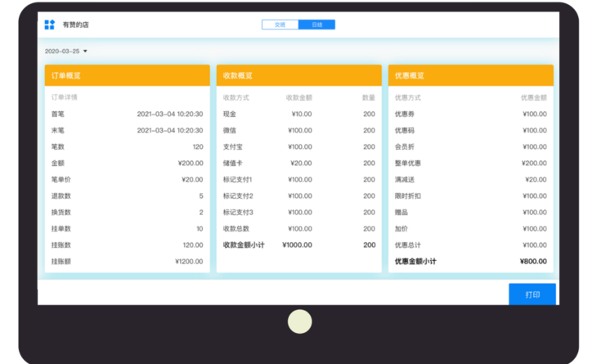The image size is (597, 364).
Task: Click the 笔数 value 120
Action: pos(198,146)
